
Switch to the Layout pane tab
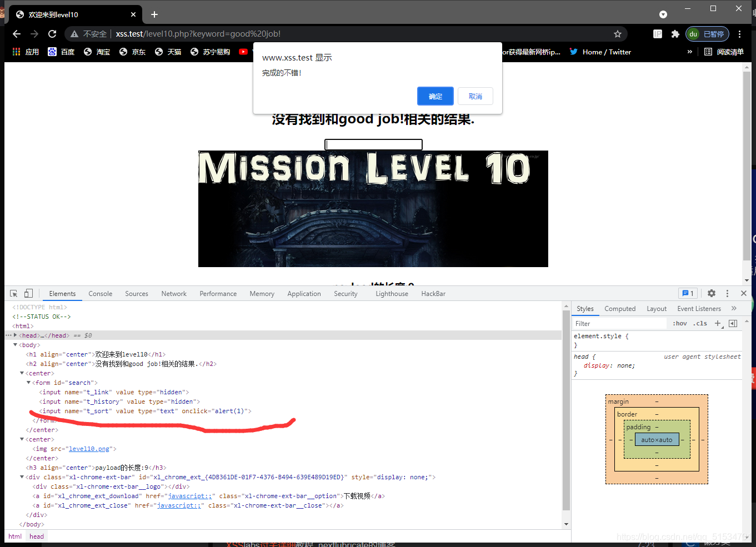(x=657, y=309)
